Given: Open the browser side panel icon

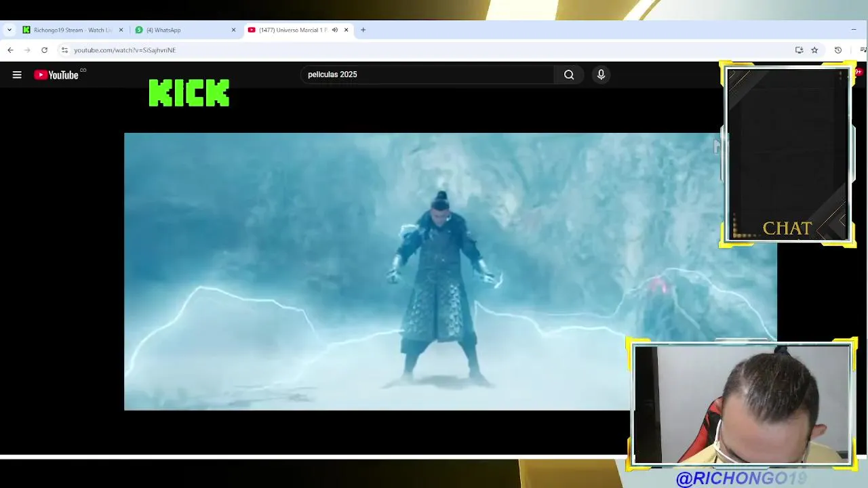Looking at the screenshot, I should pyautogui.click(x=863, y=50).
